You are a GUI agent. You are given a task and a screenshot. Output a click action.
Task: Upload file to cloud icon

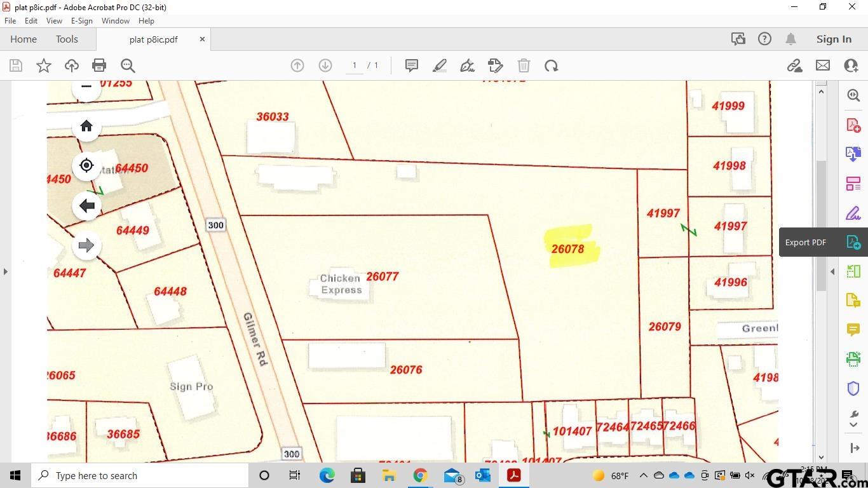(x=72, y=65)
